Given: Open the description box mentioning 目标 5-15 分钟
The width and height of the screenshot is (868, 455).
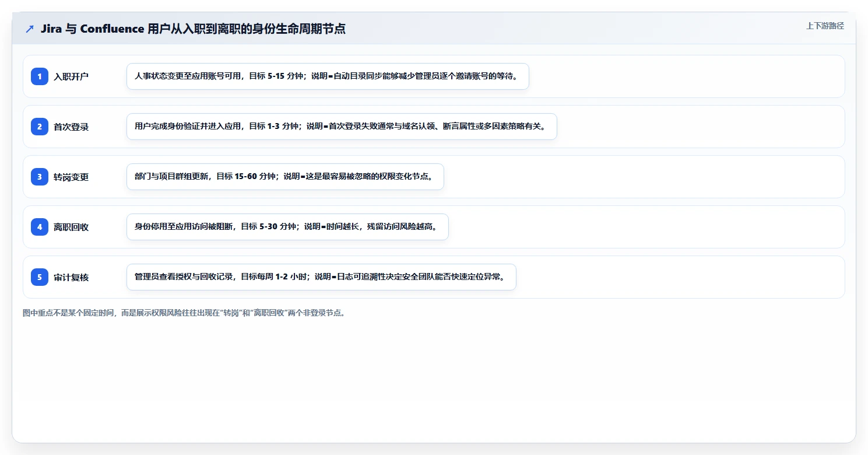Looking at the screenshot, I should click(x=328, y=76).
